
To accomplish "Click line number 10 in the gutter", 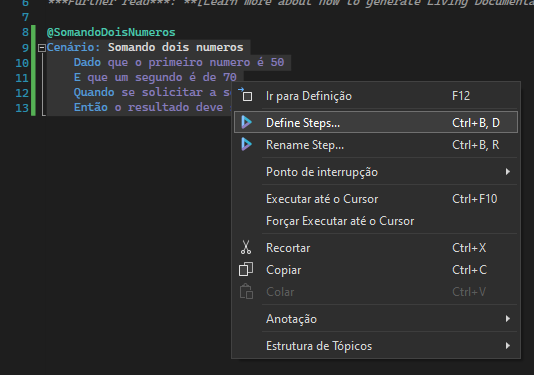I will tap(22, 63).
